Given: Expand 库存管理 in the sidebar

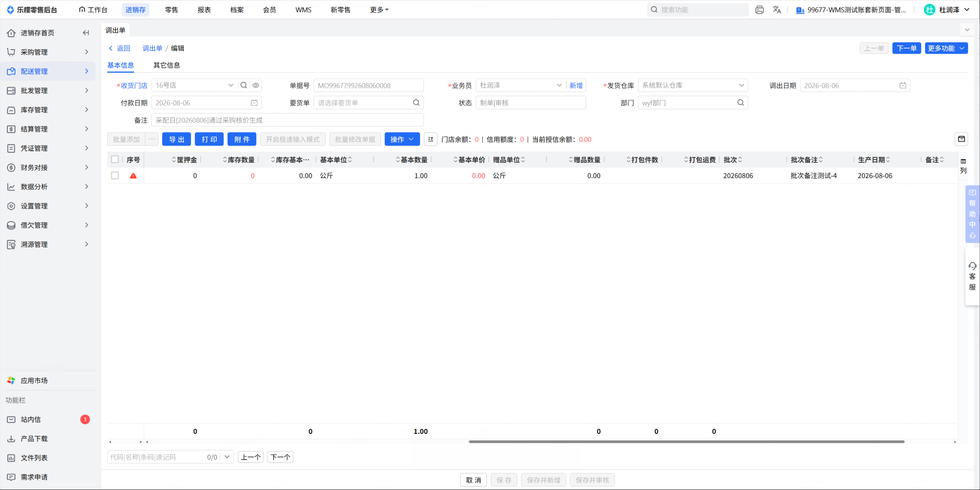Looking at the screenshot, I should pyautogui.click(x=48, y=110).
